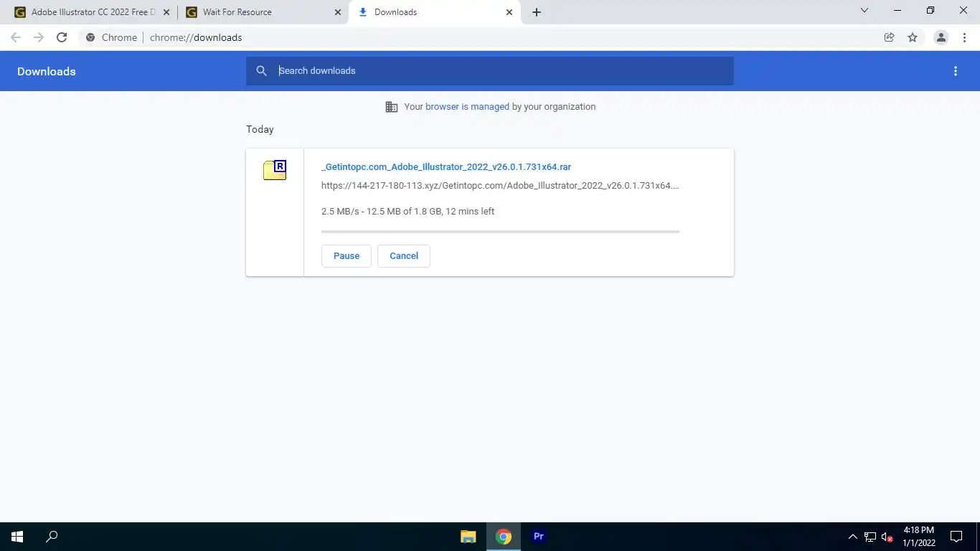Click the 144-217-180-113.xyz source URL

click(500, 186)
